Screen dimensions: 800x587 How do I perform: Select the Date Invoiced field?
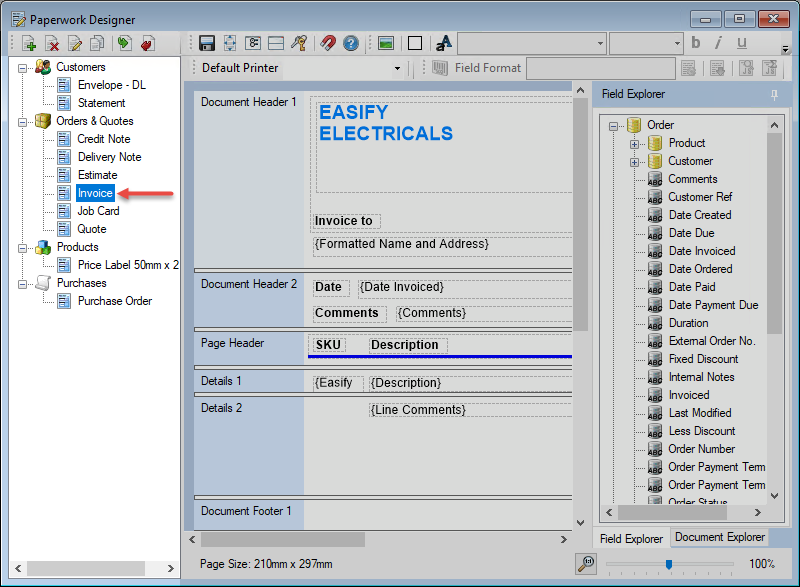[701, 251]
